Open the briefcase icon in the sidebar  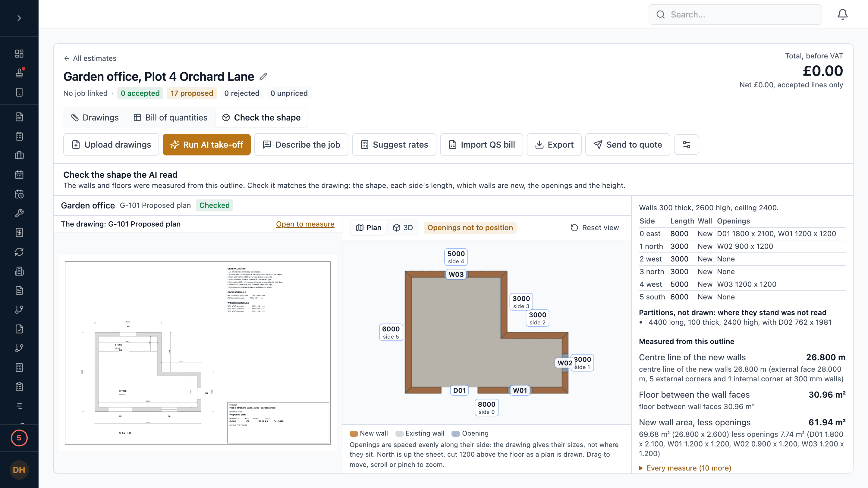(x=19, y=155)
